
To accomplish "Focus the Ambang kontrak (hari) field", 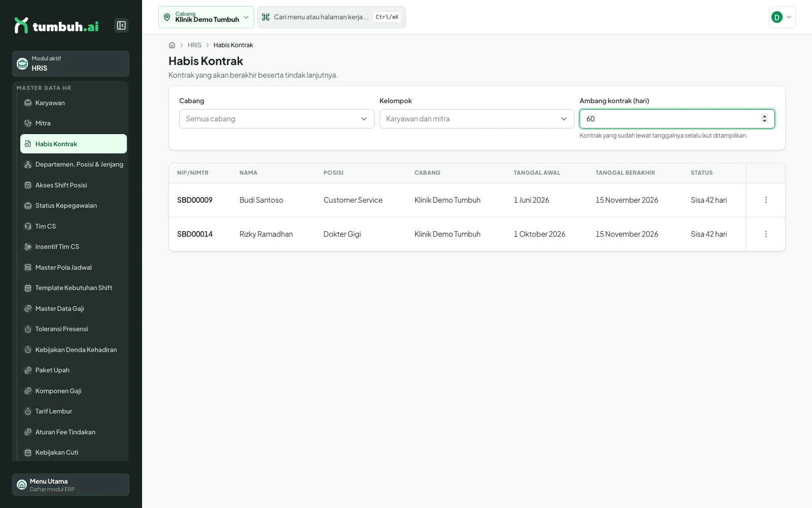I will pos(677,119).
